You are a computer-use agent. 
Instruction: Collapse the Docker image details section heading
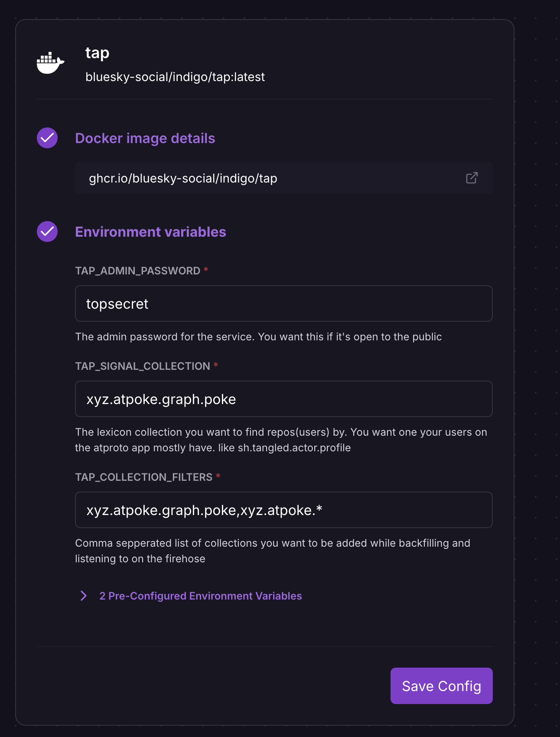click(x=145, y=138)
